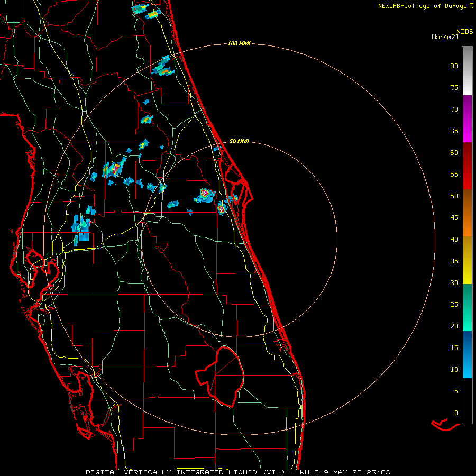Click the Lake Okeechobee outline on the map
The height and width of the screenshot is (476, 476).
pyautogui.click(x=220, y=377)
